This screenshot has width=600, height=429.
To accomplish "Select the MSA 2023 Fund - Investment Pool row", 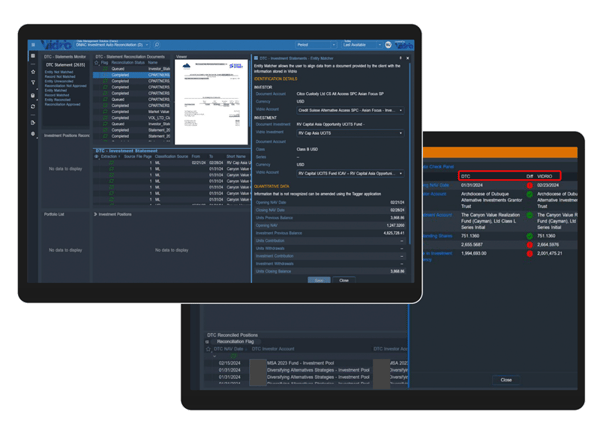I will [306, 363].
